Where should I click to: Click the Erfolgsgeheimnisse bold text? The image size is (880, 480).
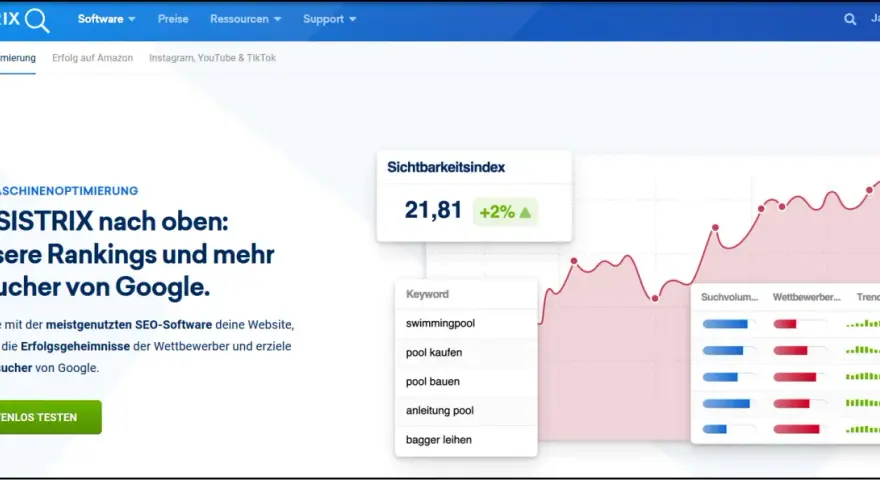click(75, 346)
